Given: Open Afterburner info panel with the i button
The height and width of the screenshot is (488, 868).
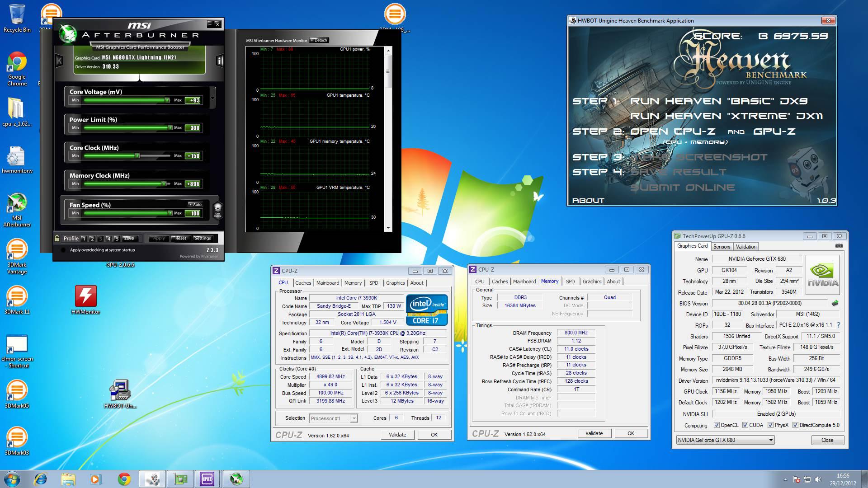Looking at the screenshot, I should point(220,61).
